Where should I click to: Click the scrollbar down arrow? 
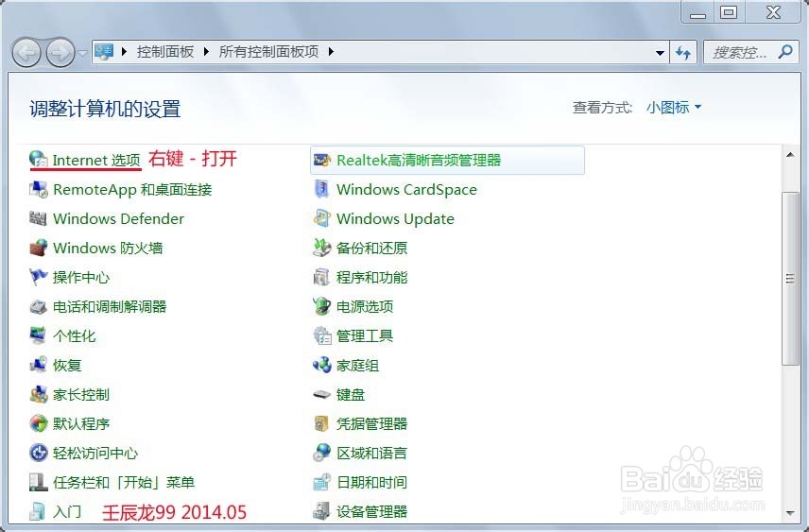point(790,513)
